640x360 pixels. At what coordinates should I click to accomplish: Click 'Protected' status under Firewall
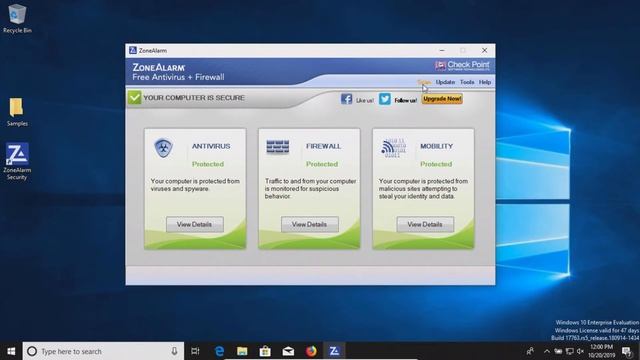[x=322, y=164]
